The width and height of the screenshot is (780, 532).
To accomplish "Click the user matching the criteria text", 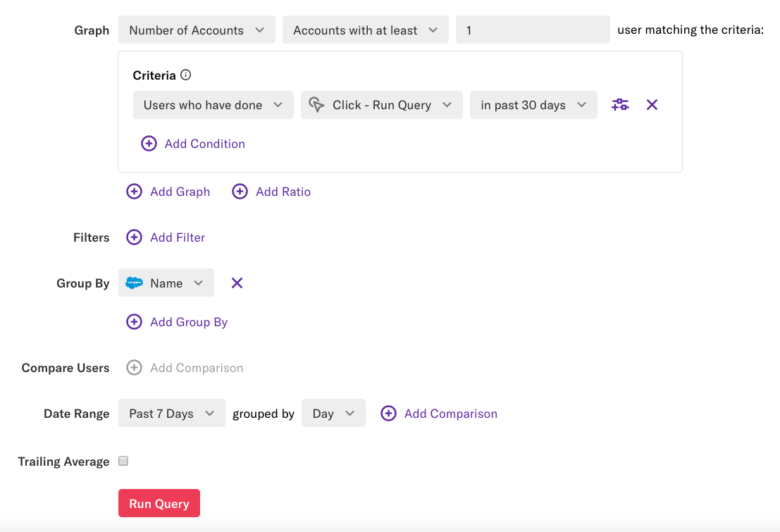I will (691, 30).
